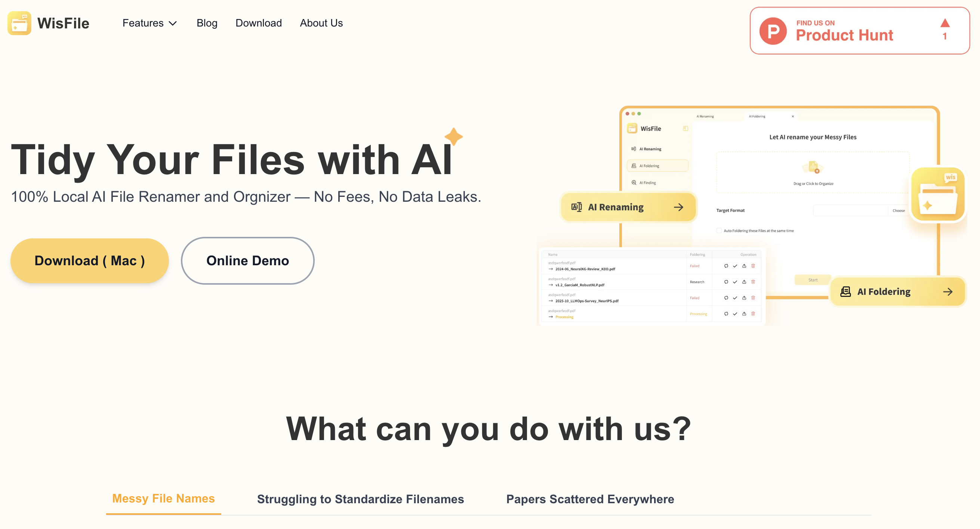This screenshot has width=980, height=529.
Task: Click the trash icon in the Processing row
Action: point(753,314)
